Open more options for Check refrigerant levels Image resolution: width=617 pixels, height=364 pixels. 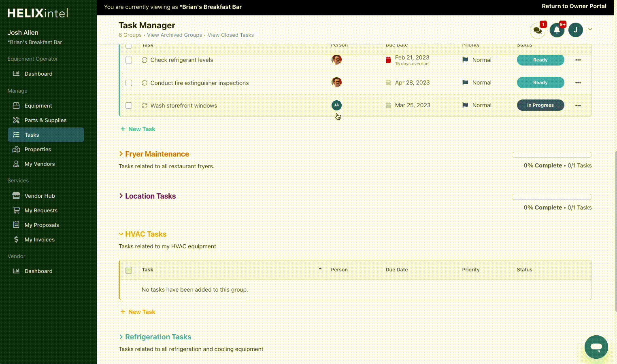click(x=578, y=60)
